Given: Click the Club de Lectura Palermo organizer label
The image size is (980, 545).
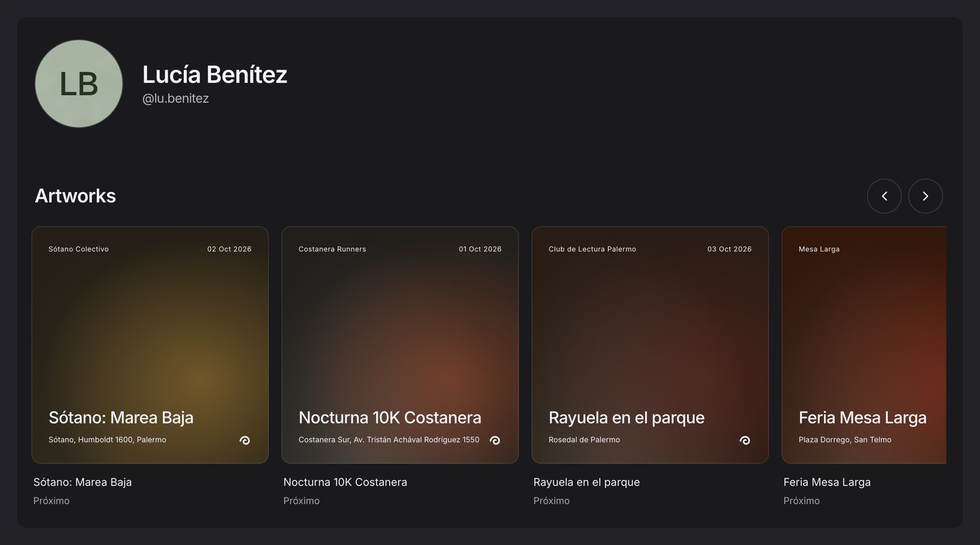Looking at the screenshot, I should 592,249.
